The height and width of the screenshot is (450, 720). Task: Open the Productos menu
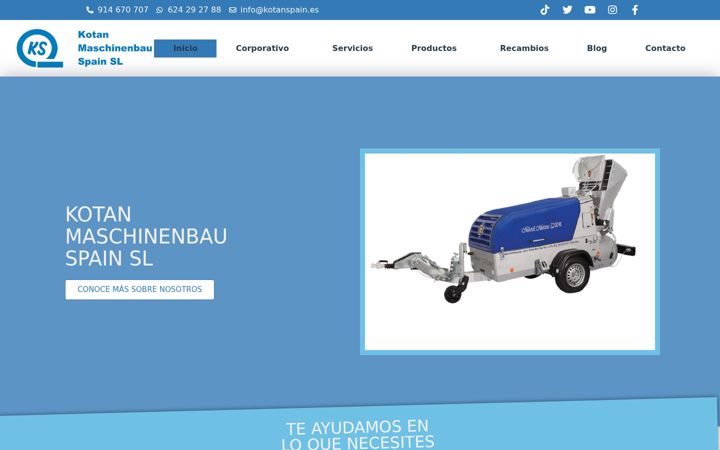click(x=434, y=48)
